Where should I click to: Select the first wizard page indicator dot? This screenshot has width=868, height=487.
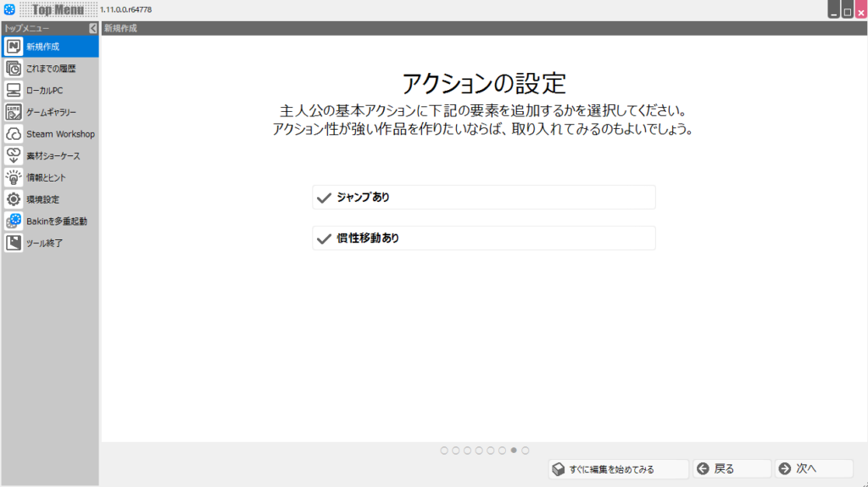[x=445, y=451]
